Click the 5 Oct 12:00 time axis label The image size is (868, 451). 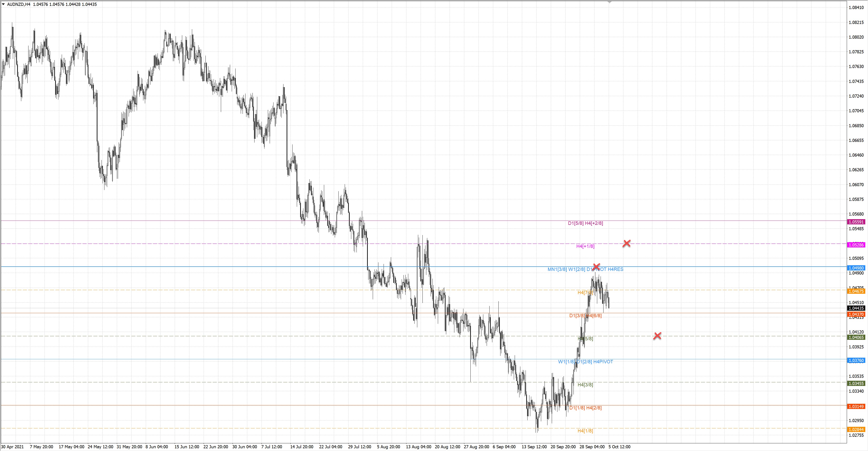pyautogui.click(x=619, y=447)
